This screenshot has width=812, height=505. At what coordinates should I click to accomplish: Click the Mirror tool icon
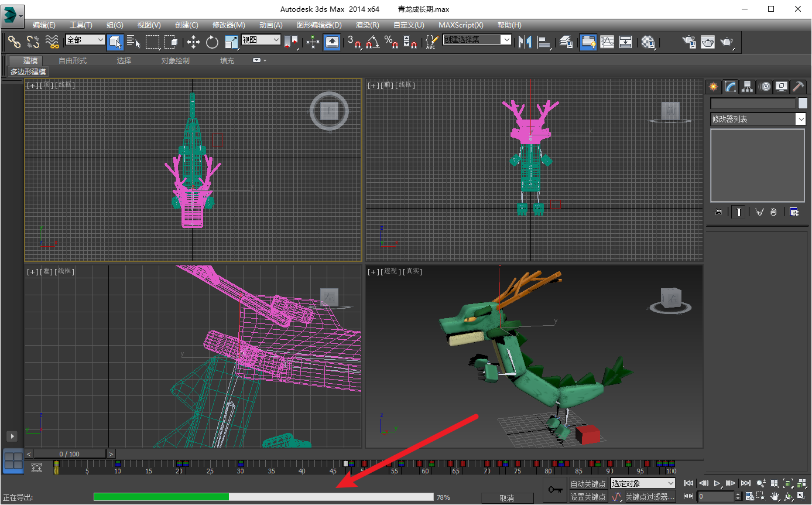[x=525, y=42]
